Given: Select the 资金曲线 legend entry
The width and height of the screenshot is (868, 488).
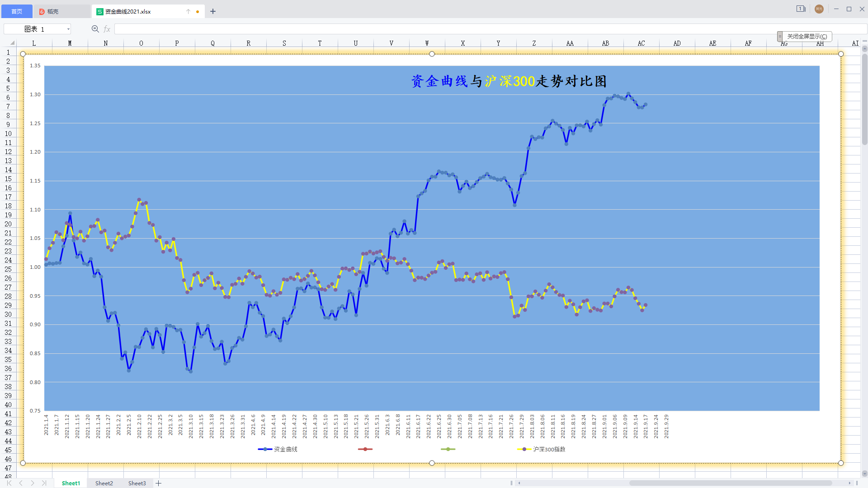Looking at the screenshot, I should [285, 449].
